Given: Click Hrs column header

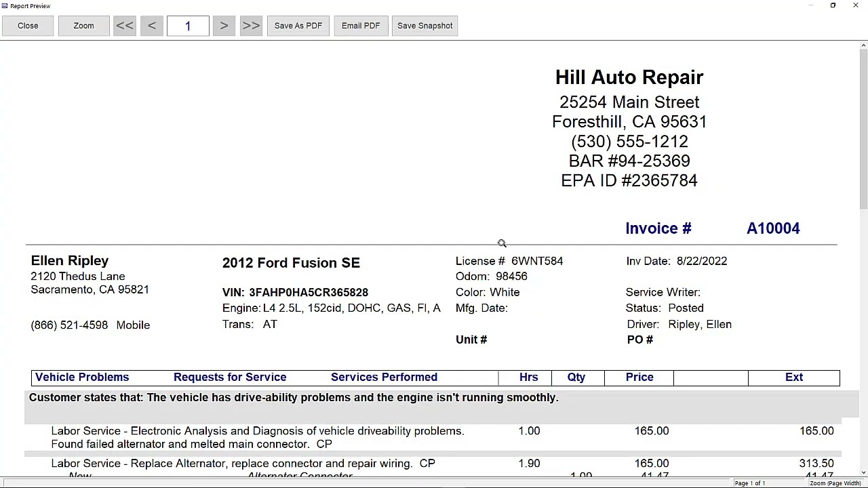Looking at the screenshot, I should point(528,377).
